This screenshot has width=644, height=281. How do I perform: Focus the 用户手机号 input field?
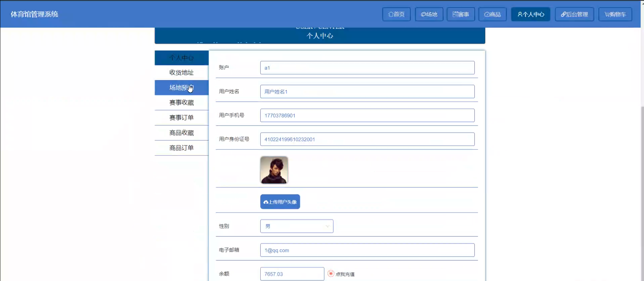click(x=367, y=115)
